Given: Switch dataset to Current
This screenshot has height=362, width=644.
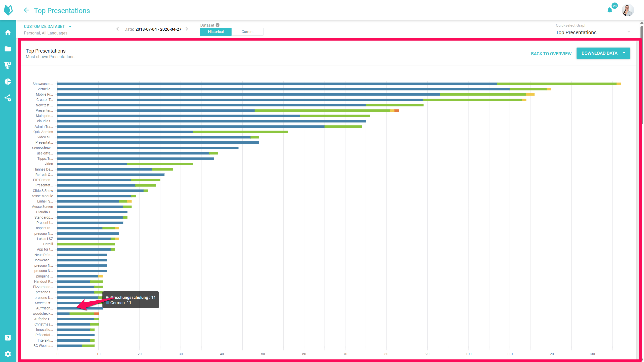Looking at the screenshot, I should coord(247,32).
